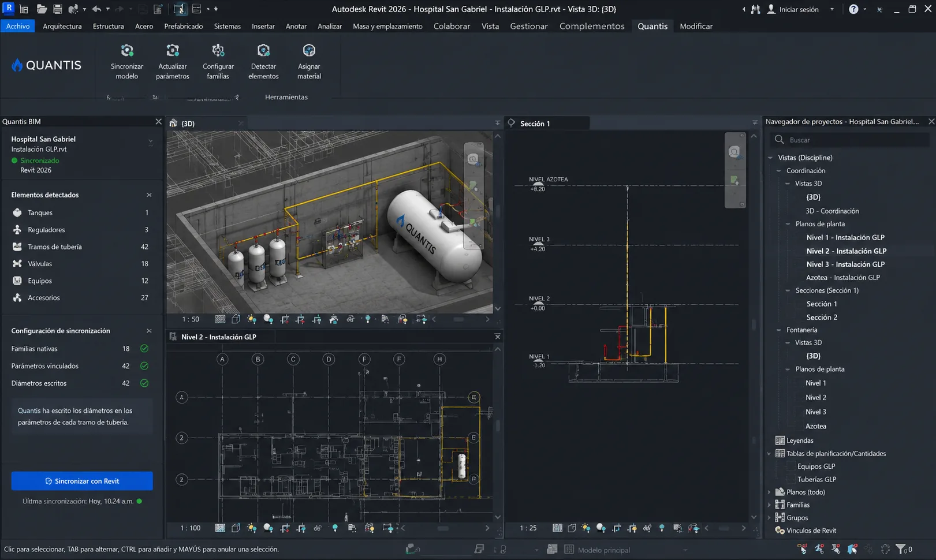The image size is (936, 560).
Task: Open Configurar familias tool
Action: [x=218, y=51]
